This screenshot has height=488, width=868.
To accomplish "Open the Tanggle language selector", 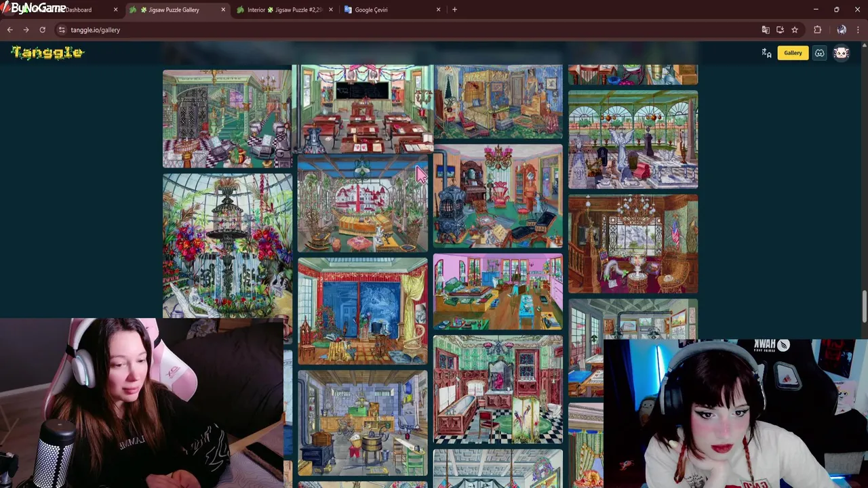I will pos(766,53).
